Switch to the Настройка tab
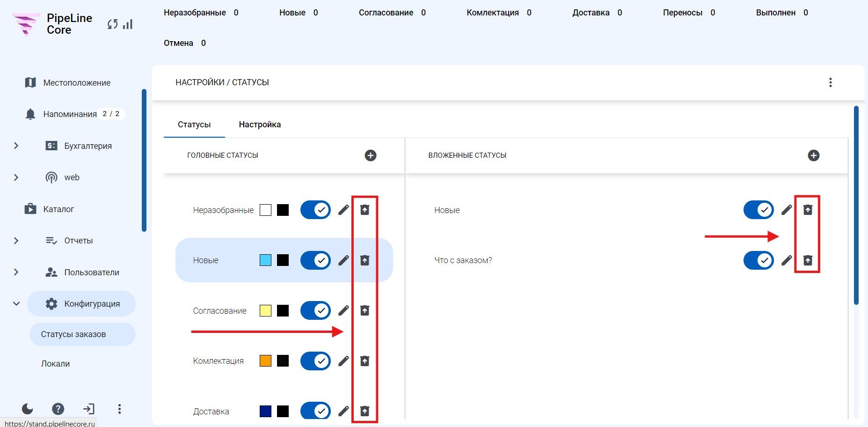Image resolution: width=868 pixels, height=427 pixels. (260, 125)
